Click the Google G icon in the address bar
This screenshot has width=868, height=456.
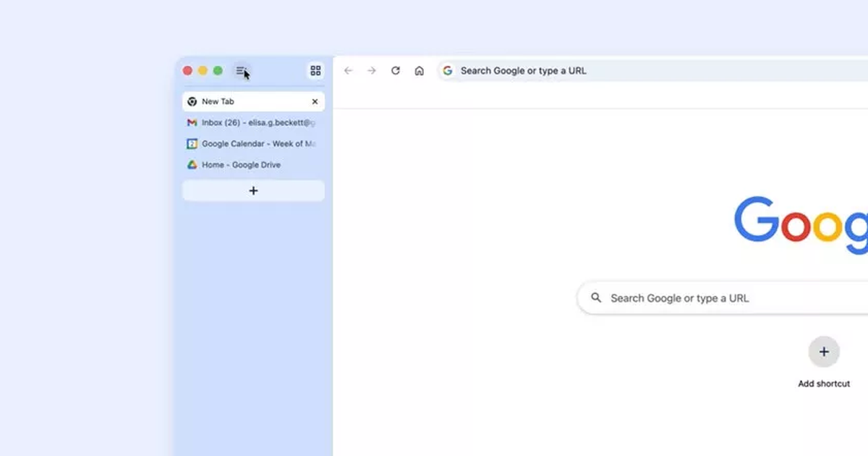(448, 70)
